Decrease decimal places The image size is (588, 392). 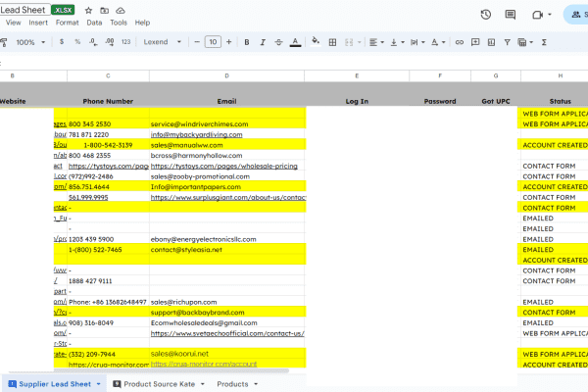(x=93, y=42)
